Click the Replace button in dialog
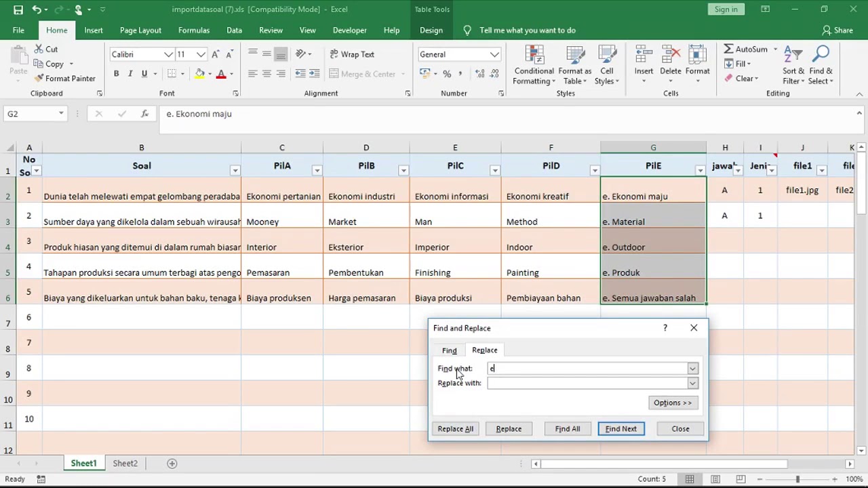The width and height of the screenshot is (868, 488). point(509,429)
